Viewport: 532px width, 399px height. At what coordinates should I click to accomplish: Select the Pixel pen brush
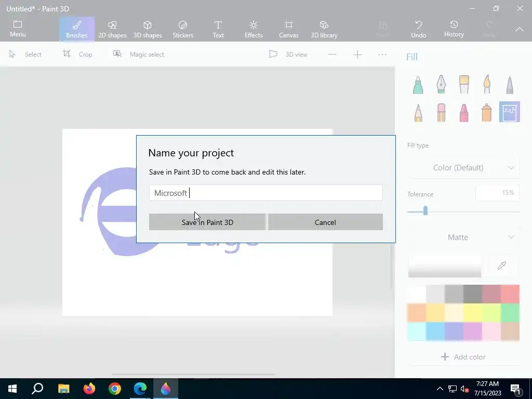[510, 85]
